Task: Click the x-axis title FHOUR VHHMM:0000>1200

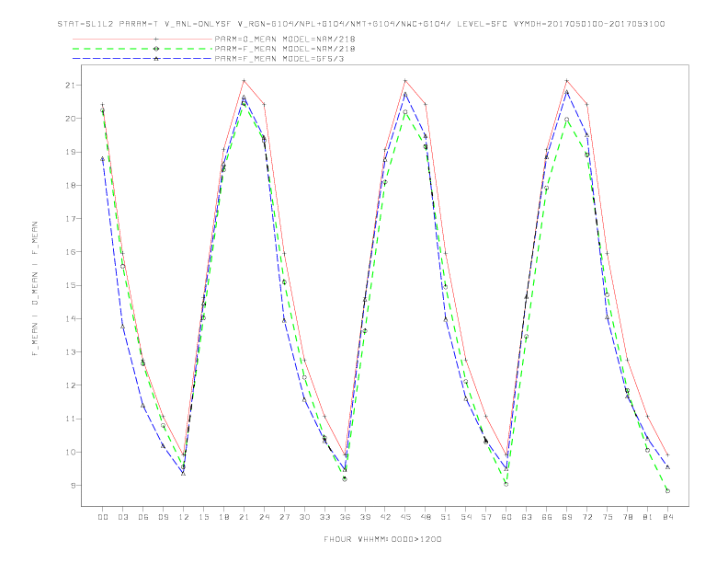Action: coord(382,539)
